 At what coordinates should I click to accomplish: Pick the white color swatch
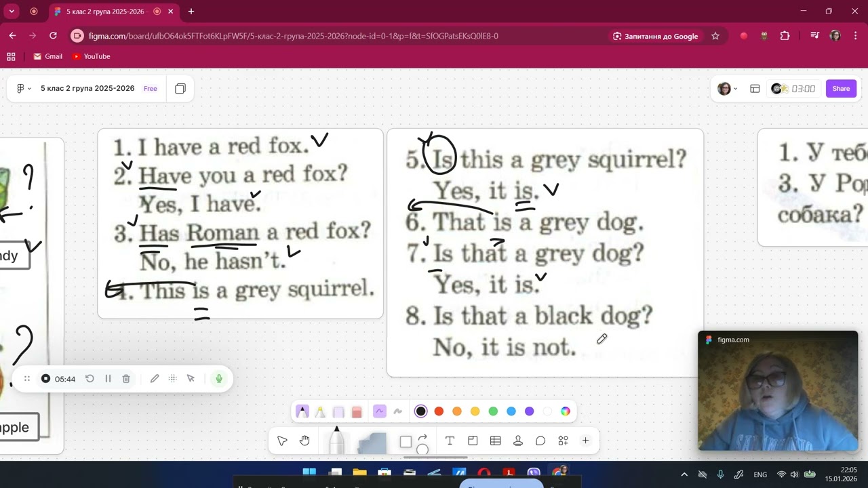547,411
